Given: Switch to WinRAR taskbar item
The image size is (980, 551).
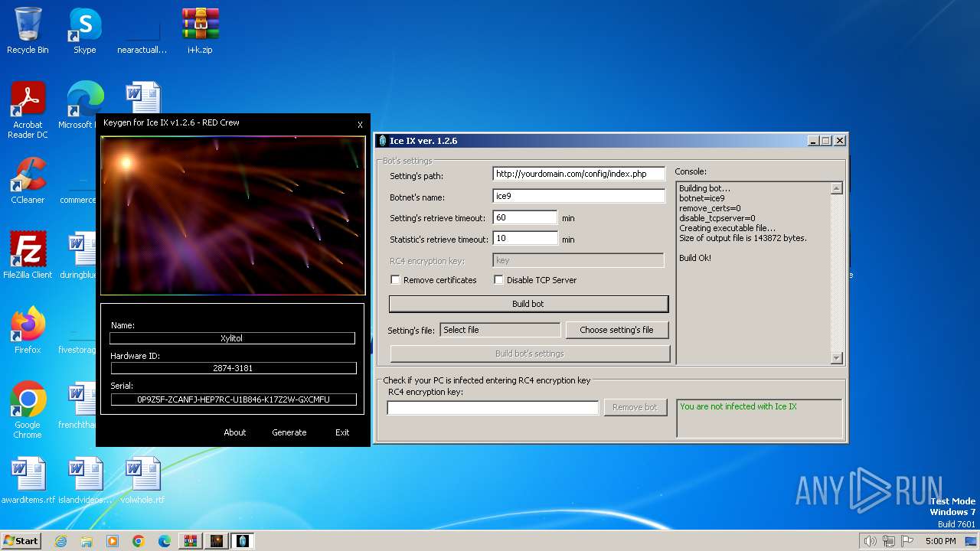Looking at the screenshot, I should [191, 541].
